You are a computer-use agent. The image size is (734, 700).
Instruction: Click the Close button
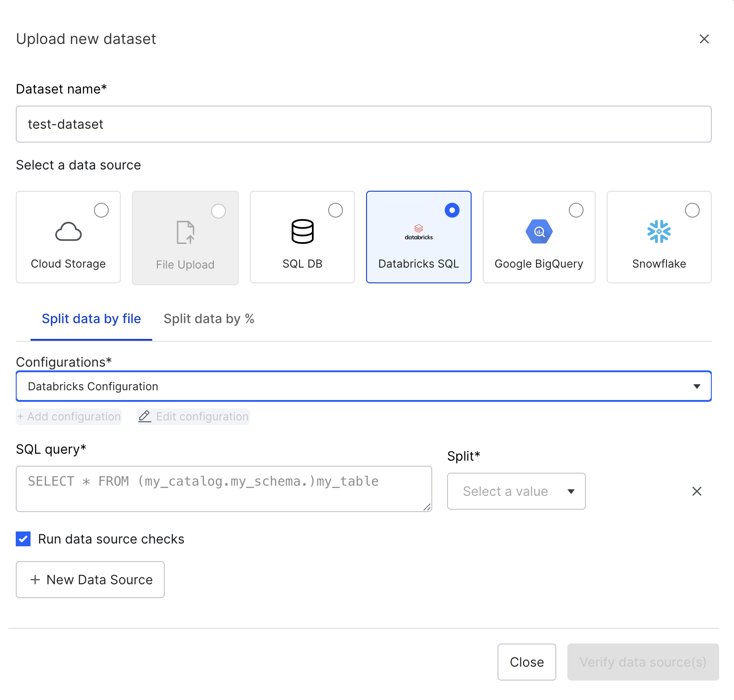(527, 662)
